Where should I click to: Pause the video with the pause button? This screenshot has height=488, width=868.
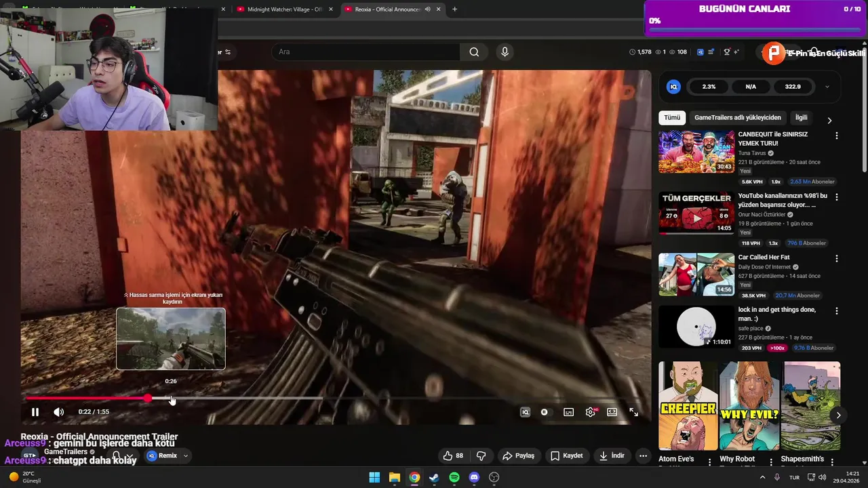point(35,412)
